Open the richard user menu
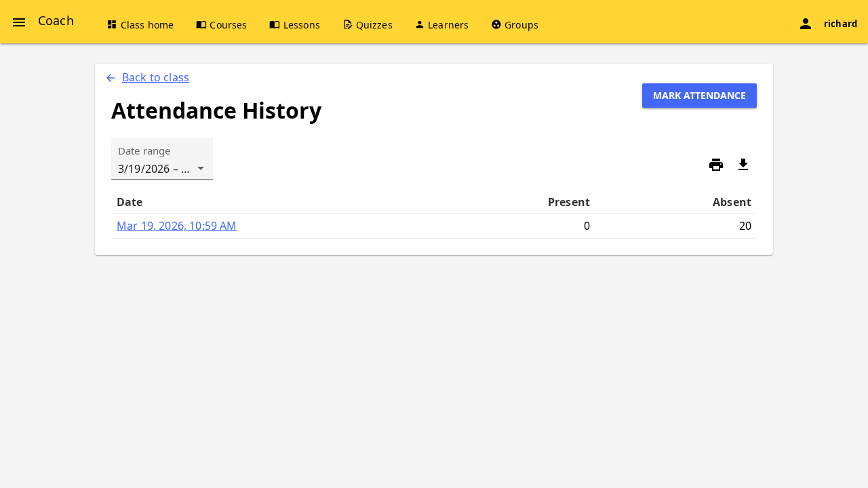This screenshot has width=868, height=488. click(x=840, y=24)
